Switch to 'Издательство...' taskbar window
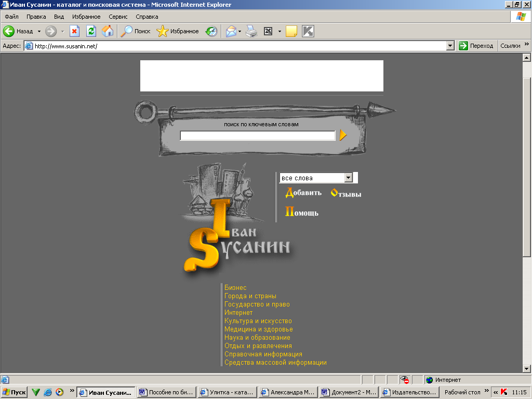 [409, 392]
